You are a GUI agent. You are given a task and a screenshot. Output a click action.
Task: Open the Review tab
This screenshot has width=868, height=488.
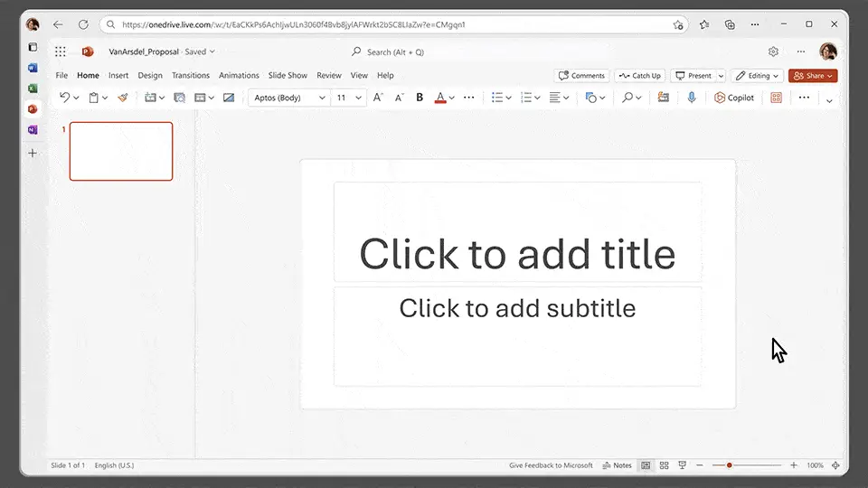pos(329,75)
